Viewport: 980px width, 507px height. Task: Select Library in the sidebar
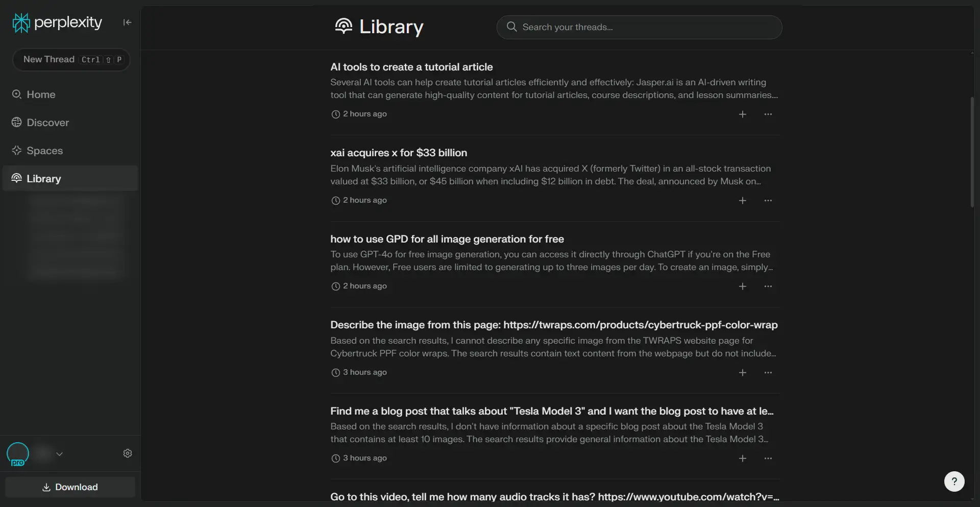pyautogui.click(x=70, y=179)
